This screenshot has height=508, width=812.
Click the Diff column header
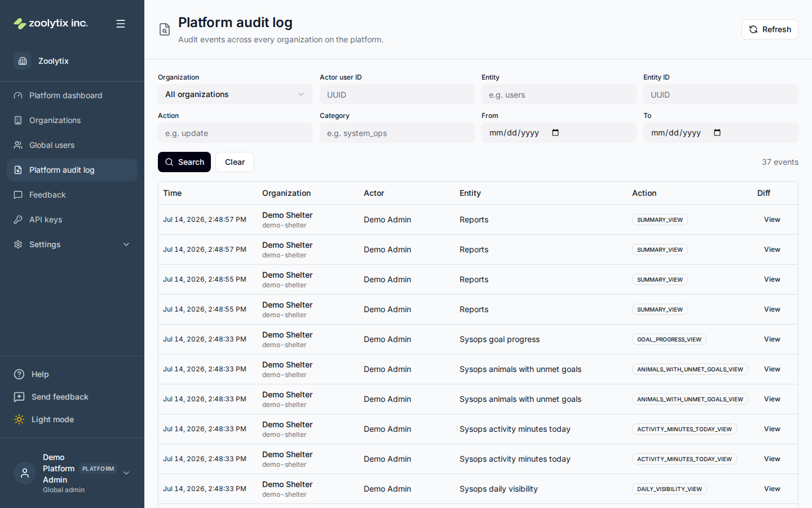pyautogui.click(x=764, y=193)
